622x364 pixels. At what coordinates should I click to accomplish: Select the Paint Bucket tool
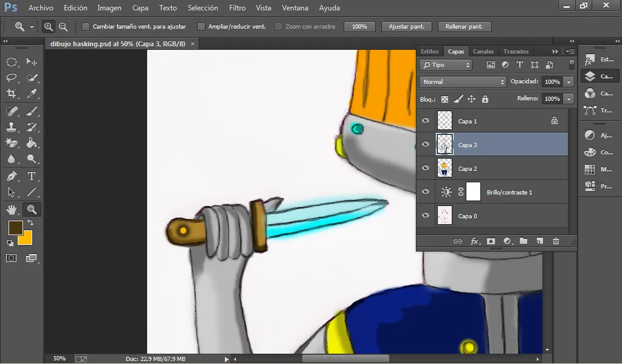[x=32, y=143]
